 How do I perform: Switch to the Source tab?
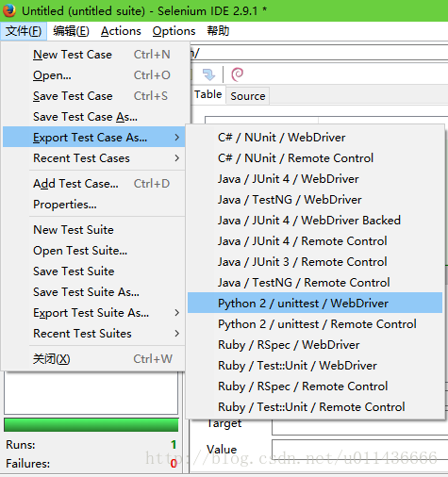point(248,96)
